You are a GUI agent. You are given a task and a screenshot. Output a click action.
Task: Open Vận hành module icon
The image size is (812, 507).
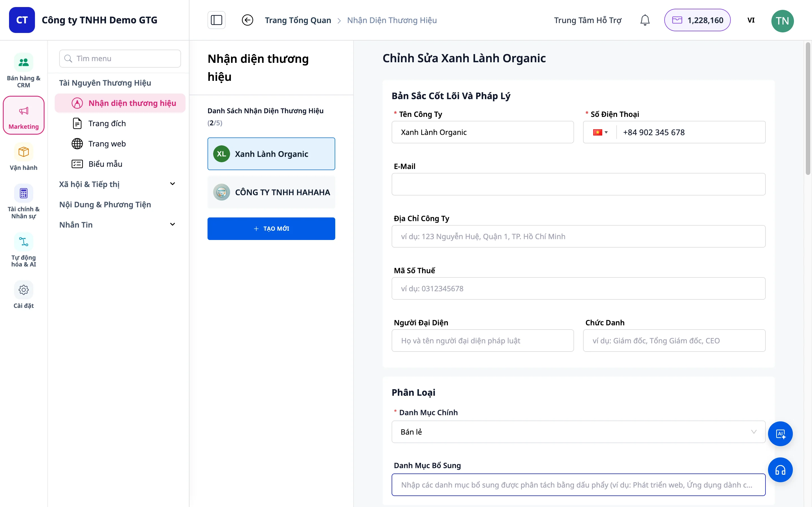[x=23, y=157]
